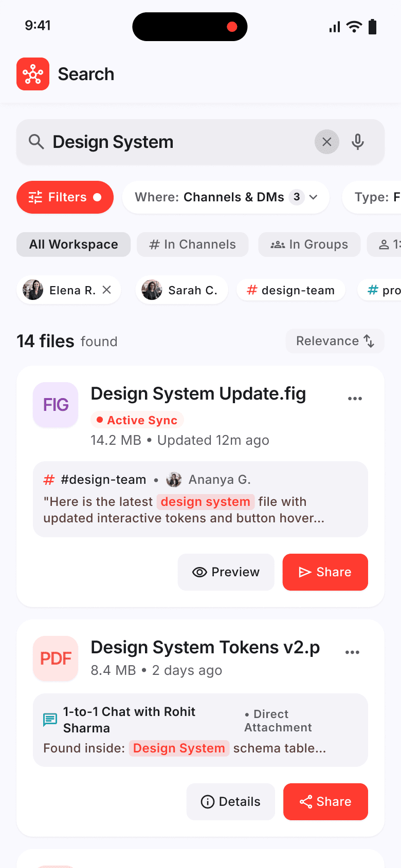The image size is (401, 868).
Task: Tap Ananya G.'s avatar in snippet
Action: pos(174,480)
